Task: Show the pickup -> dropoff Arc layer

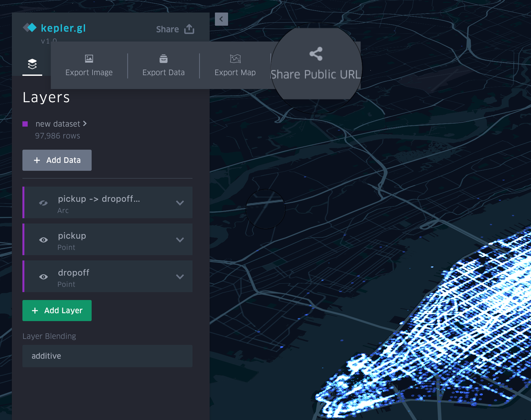Action: tap(44, 203)
